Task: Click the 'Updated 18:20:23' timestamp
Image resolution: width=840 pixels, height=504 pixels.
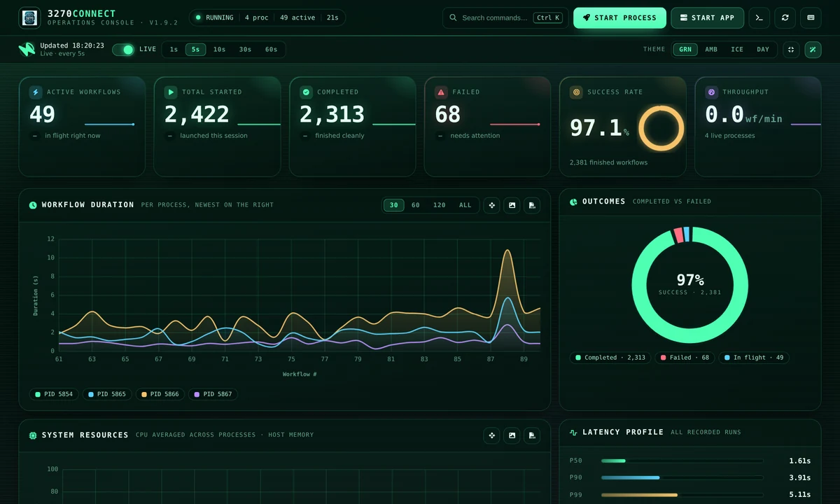Action: pyautogui.click(x=72, y=45)
